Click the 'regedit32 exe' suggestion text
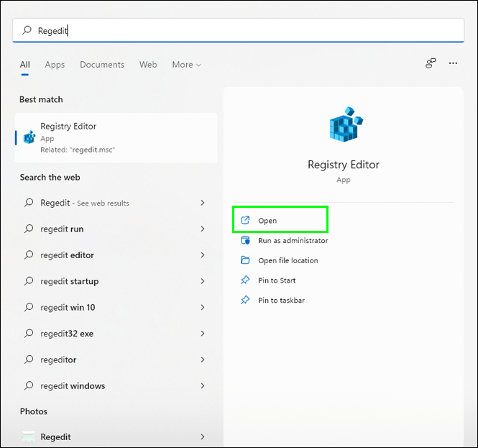Image resolution: width=478 pixels, height=448 pixels. [67, 334]
